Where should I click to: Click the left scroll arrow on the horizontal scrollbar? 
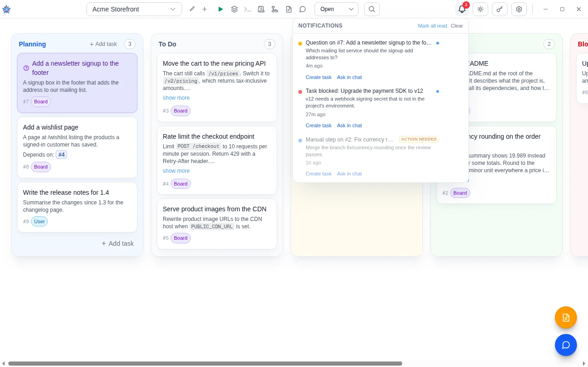[3, 363]
